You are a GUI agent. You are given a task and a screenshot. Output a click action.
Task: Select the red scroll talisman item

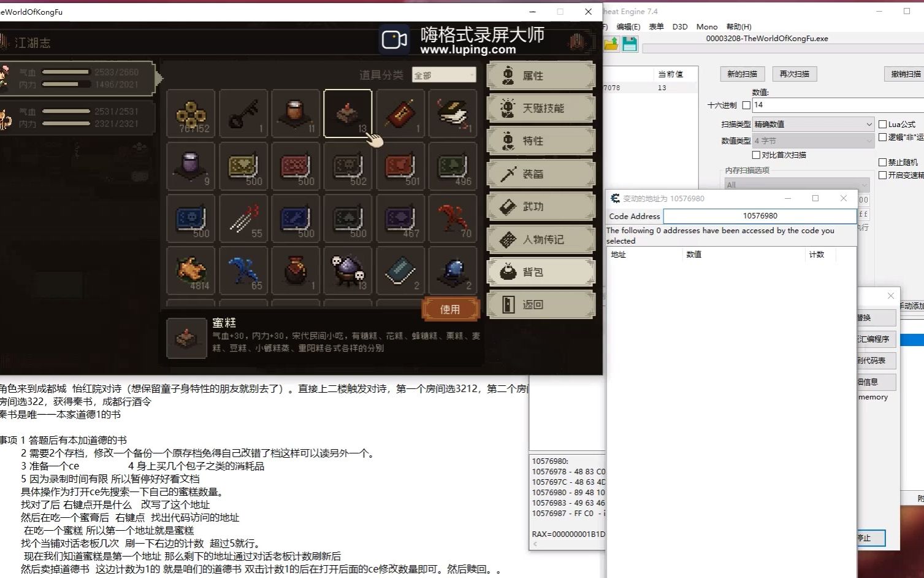[400, 114]
